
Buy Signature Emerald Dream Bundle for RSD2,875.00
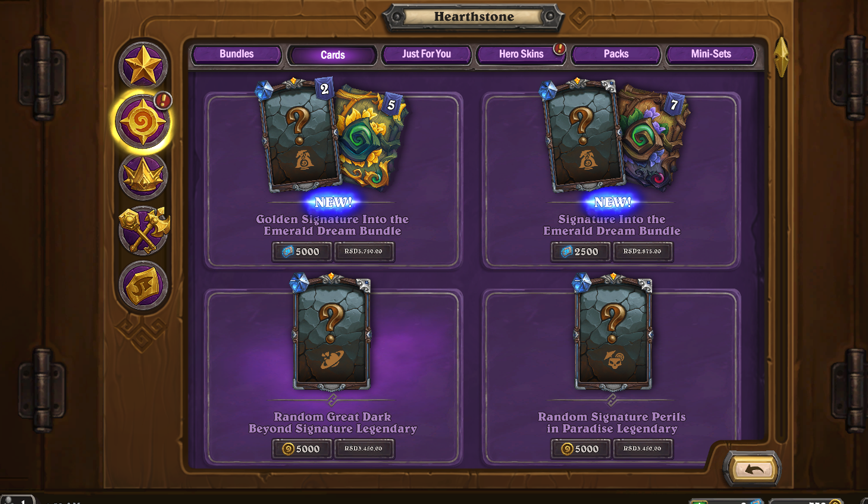tap(643, 252)
